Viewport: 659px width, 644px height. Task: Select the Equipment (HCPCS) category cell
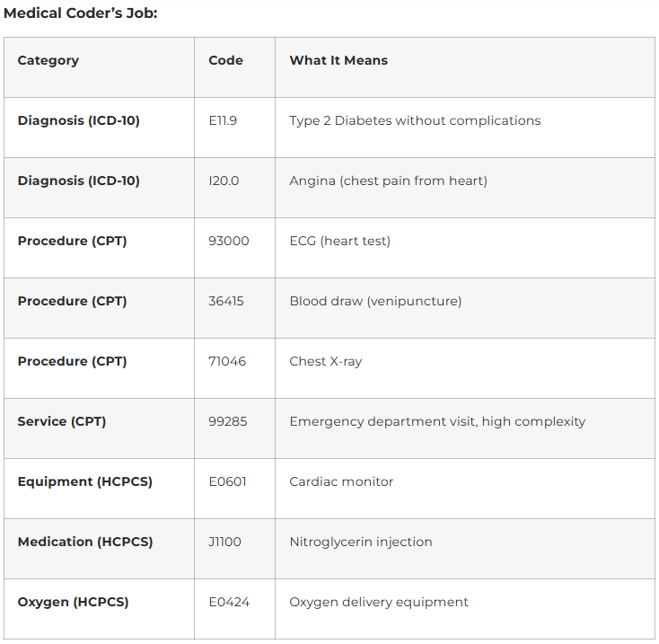coord(85,481)
